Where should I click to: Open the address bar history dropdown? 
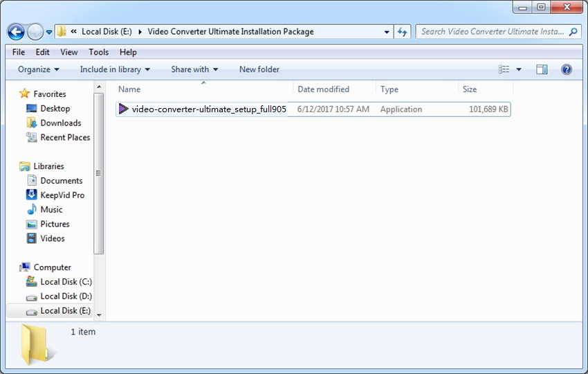coord(387,32)
